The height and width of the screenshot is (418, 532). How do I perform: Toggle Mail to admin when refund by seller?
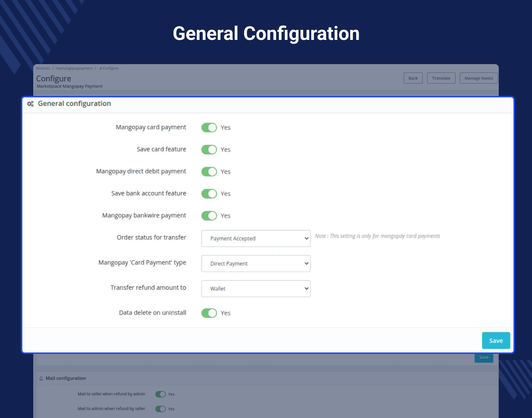[161, 409]
